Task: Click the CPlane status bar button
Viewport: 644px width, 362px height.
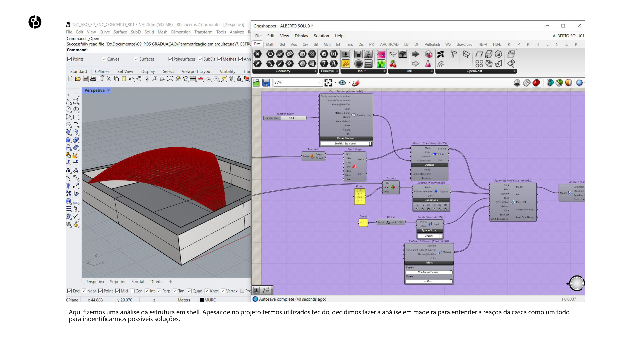Action: pyautogui.click(x=72, y=300)
